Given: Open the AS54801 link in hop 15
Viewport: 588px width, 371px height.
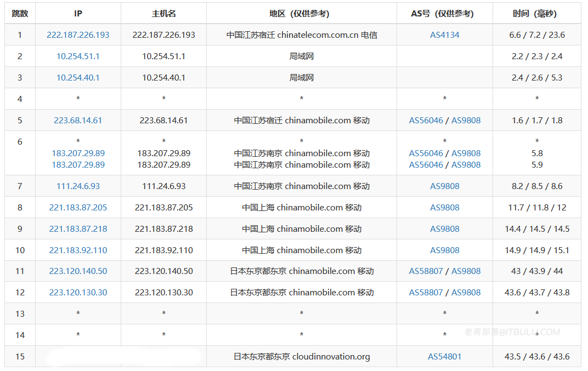Looking at the screenshot, I should click(444, 356).
